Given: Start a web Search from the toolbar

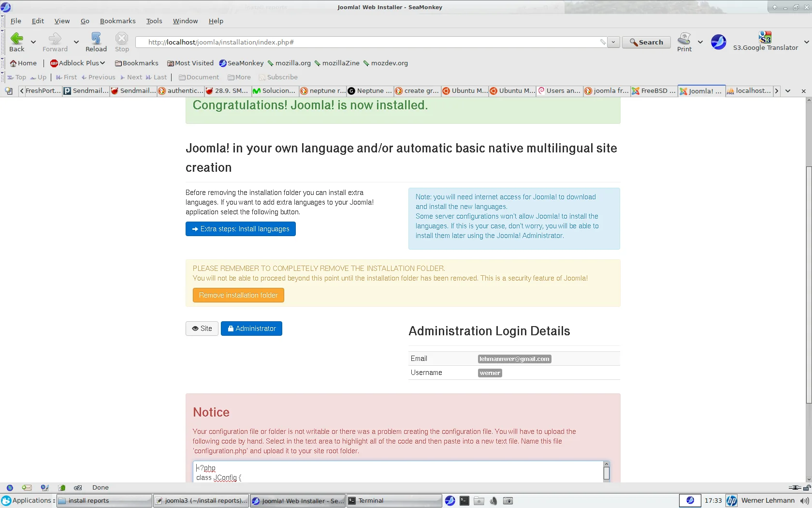Looking at the screenshot, I should coord(646,42).
